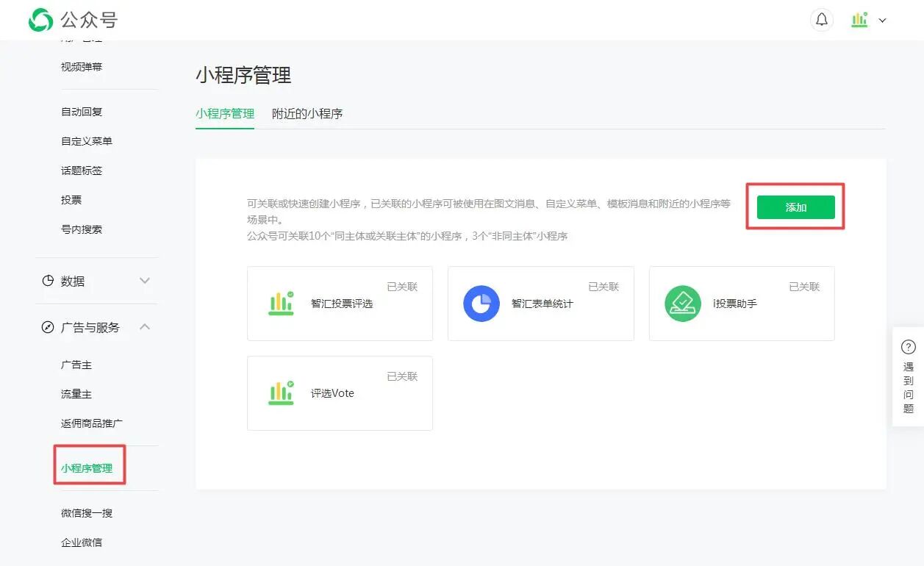Click 已关联 status on 评选Vote card
The width and height of the screenshot is (924, 566).
tap(402, 376)
